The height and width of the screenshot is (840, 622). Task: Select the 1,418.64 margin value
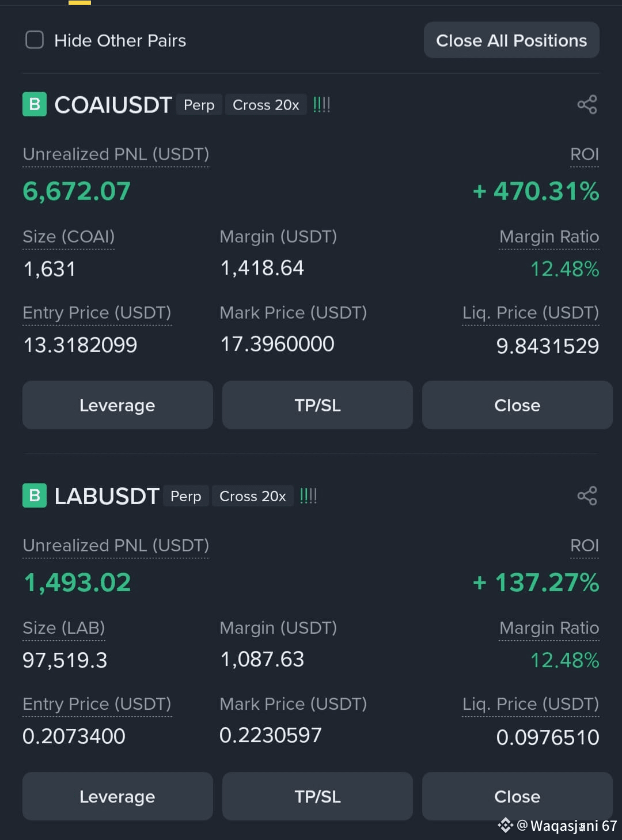point(262,268)
